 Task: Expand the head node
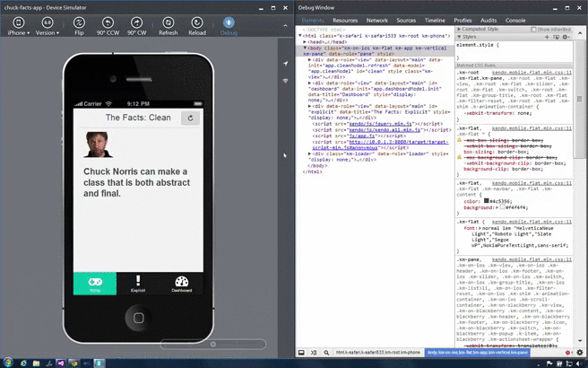(x=305, y=42)
